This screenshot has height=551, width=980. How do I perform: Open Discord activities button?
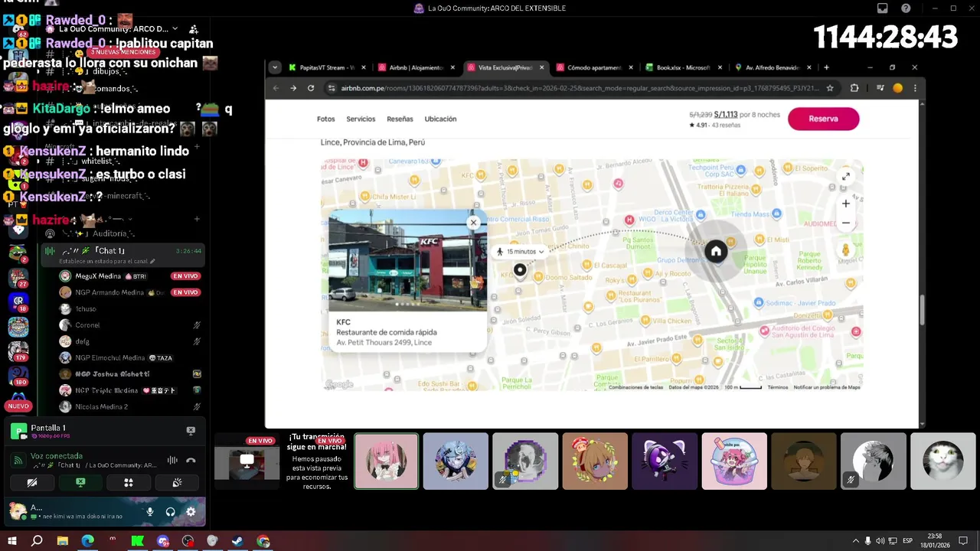[129, 483]
